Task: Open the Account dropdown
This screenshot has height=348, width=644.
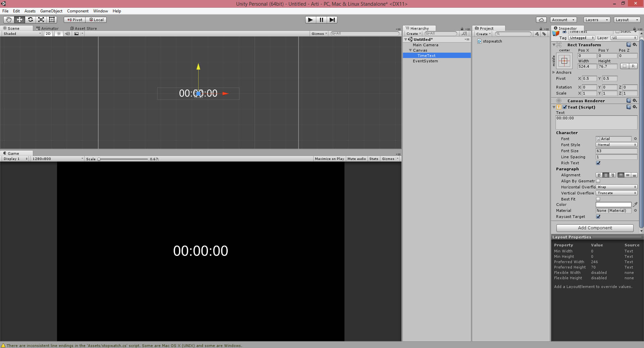Action: point(563,20)
